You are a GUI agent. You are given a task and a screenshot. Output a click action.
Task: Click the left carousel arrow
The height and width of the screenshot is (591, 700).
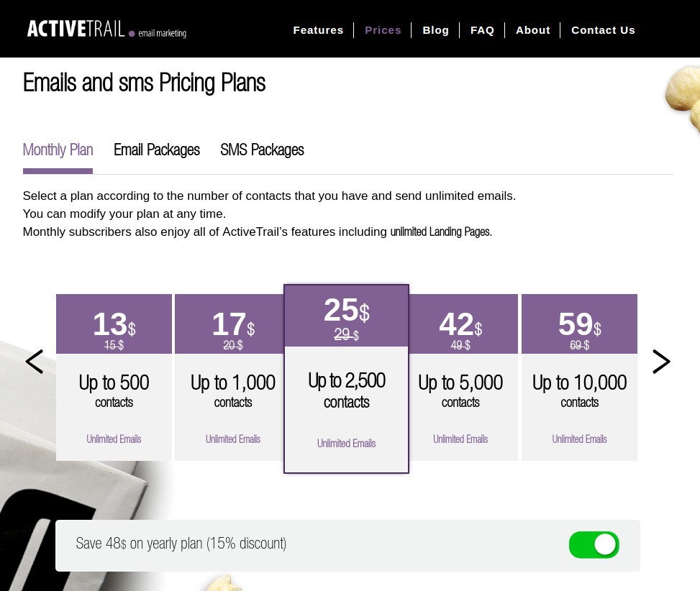[34, 362]
